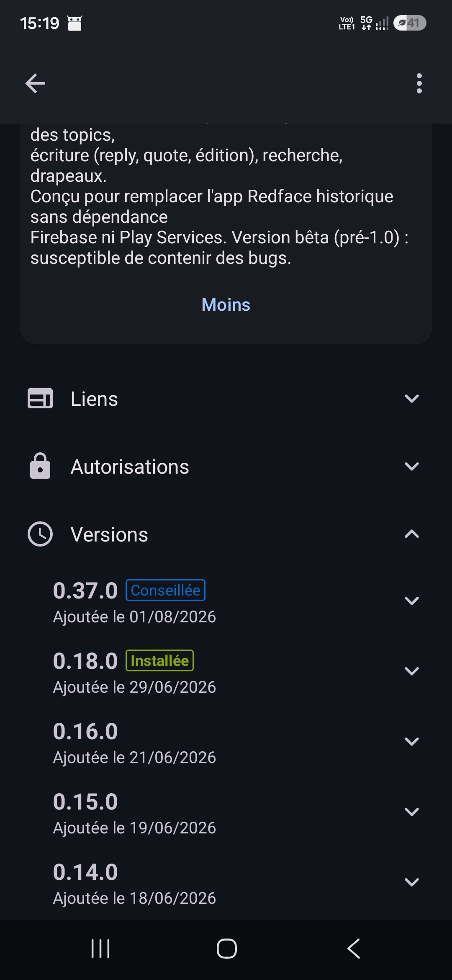Screen dimensions: 452x980
Task: Tap the Versions clock icon
Action: [40, 534]
